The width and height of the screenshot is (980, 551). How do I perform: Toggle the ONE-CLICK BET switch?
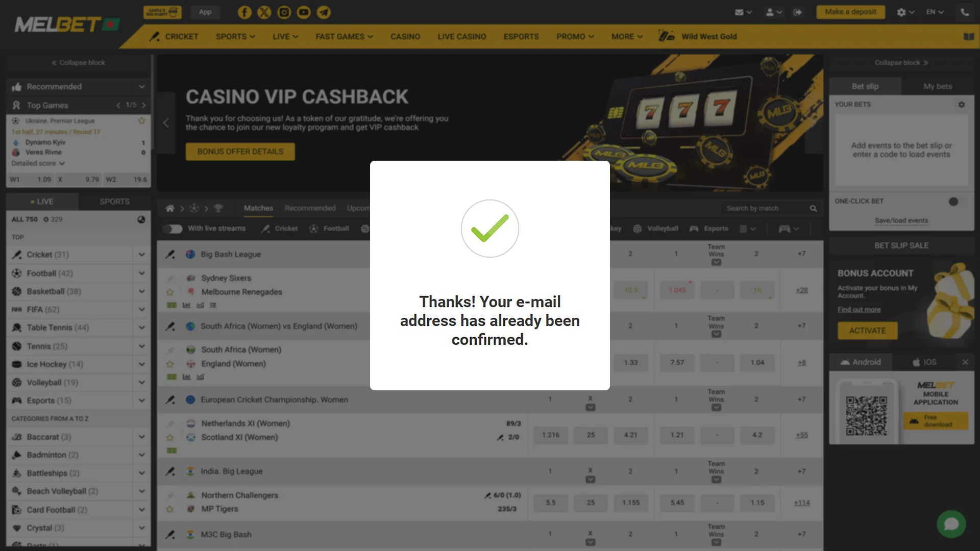click(x=956, y=201)
